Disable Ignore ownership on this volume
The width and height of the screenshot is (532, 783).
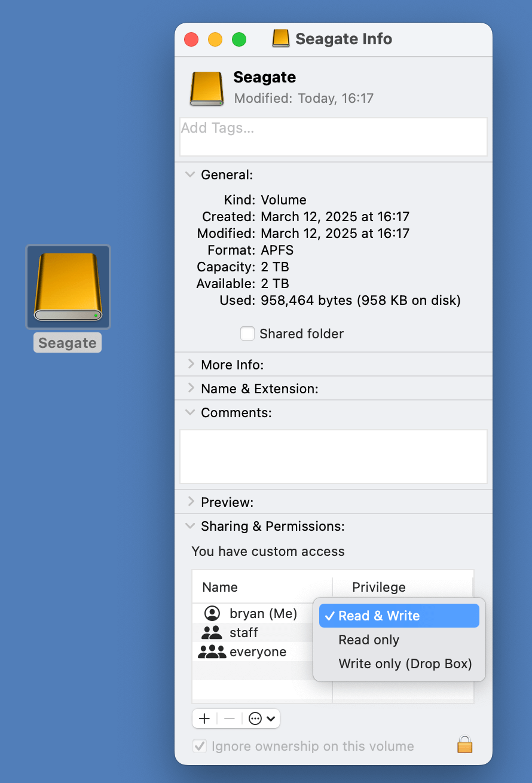point(200,745)
